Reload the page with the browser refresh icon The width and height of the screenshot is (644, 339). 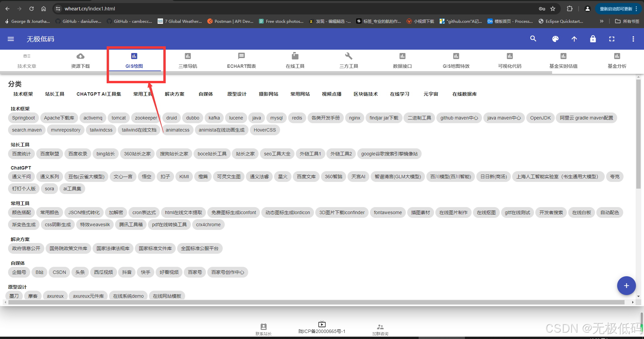point(32,9)
